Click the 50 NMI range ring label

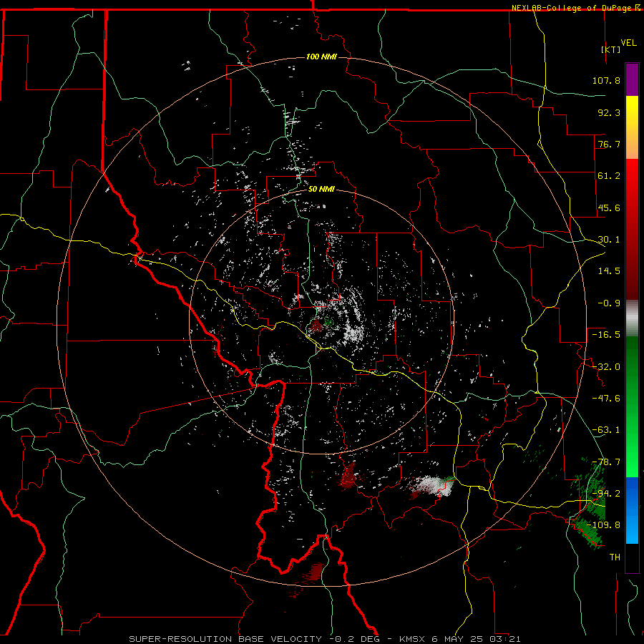pos(321,189)
